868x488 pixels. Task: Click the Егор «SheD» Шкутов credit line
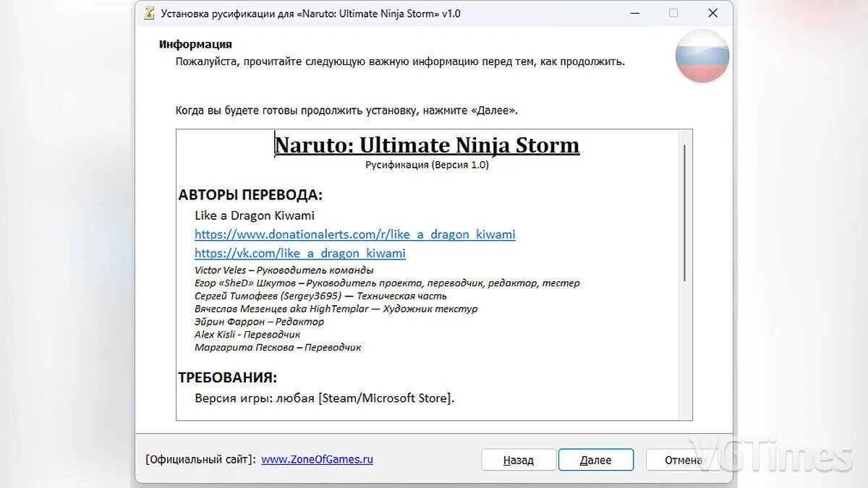coord(387,283)
